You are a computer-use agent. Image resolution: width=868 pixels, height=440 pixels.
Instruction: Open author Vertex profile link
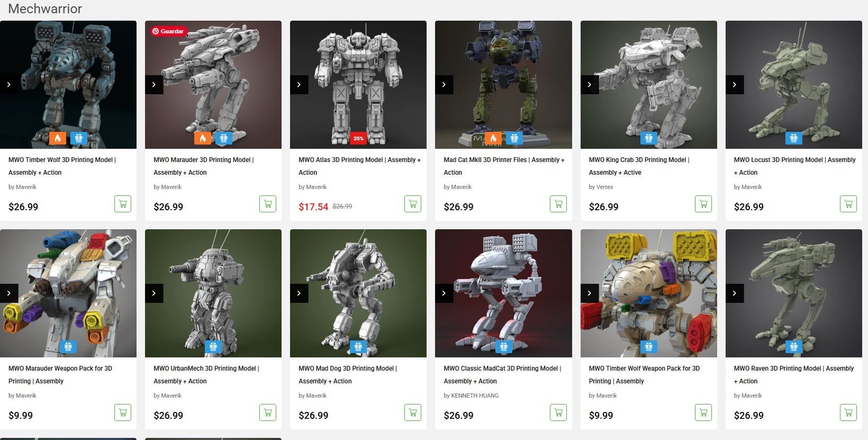coord(601,187)
